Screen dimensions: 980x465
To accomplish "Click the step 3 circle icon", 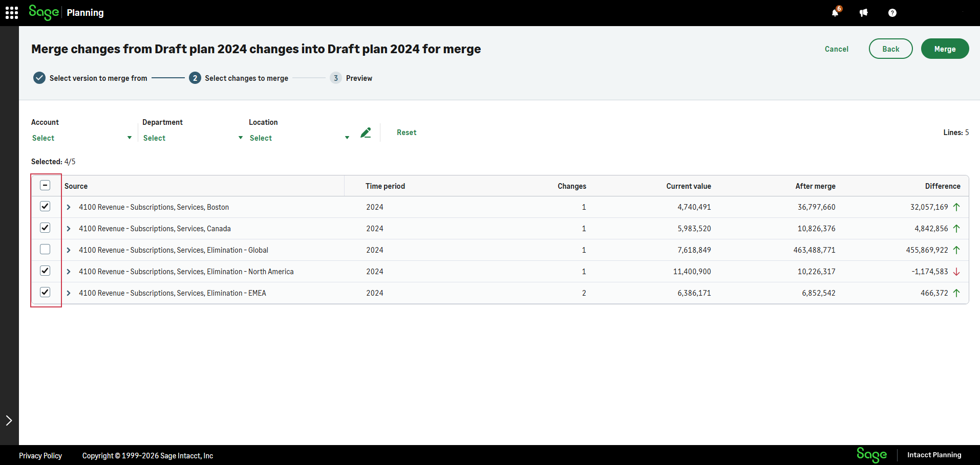I will (x=336, y=78).
